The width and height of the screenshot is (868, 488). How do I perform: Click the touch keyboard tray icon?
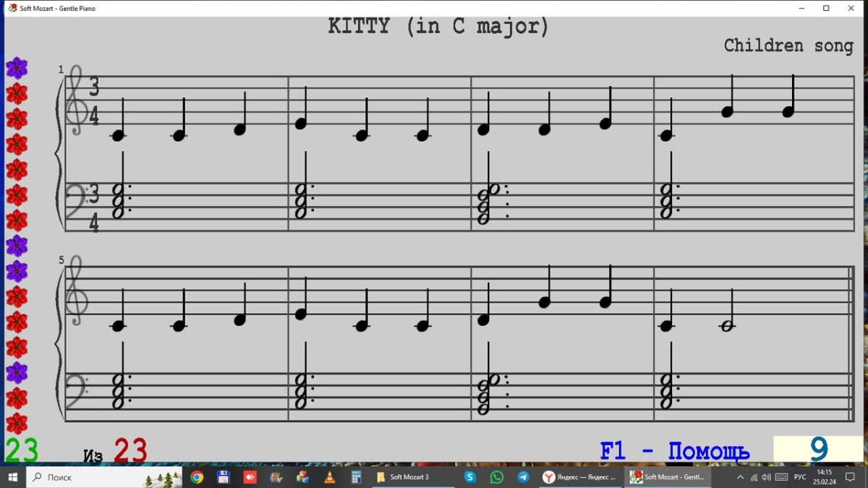(781, 477)
